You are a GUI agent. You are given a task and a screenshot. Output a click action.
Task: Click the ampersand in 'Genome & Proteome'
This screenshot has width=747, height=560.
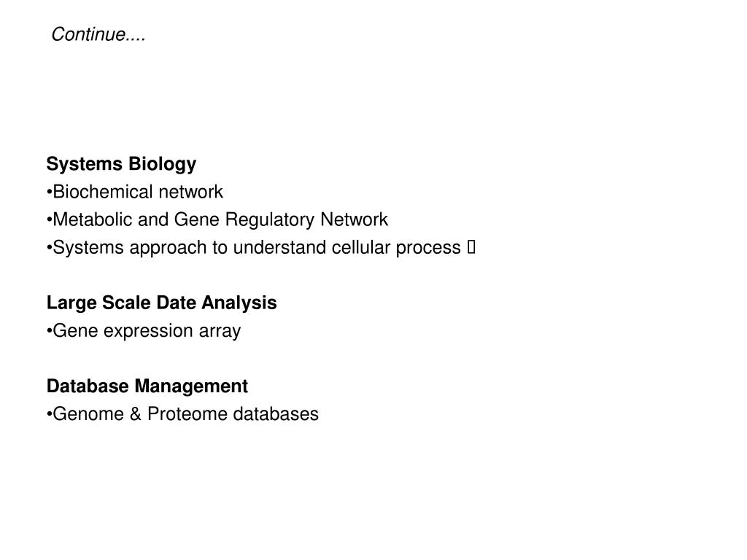click(135, 414)
